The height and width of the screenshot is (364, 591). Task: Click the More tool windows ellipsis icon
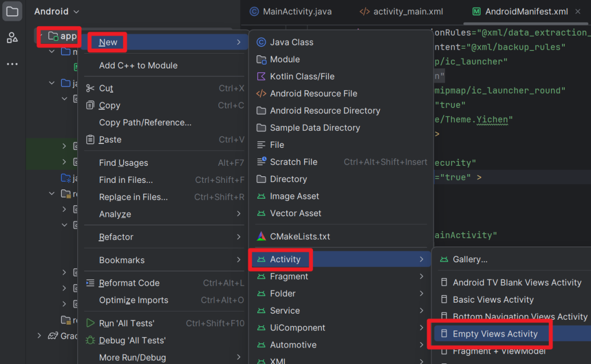coord(12,64)
